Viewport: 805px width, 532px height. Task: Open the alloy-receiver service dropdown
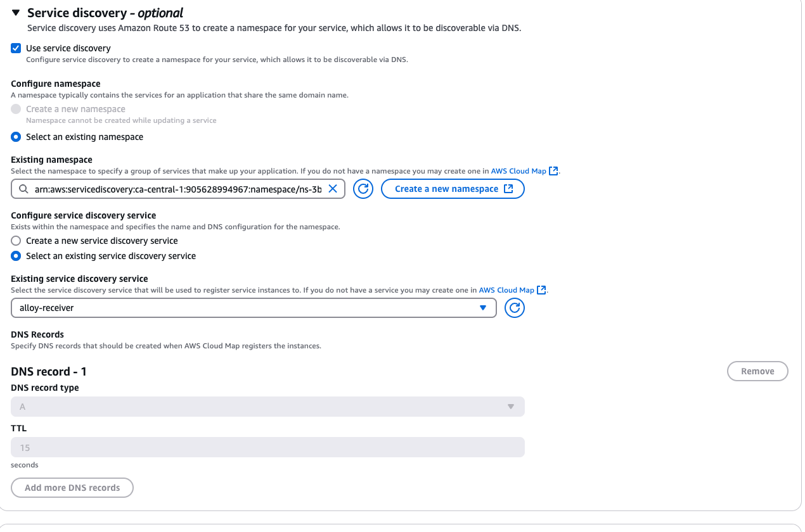254,308
